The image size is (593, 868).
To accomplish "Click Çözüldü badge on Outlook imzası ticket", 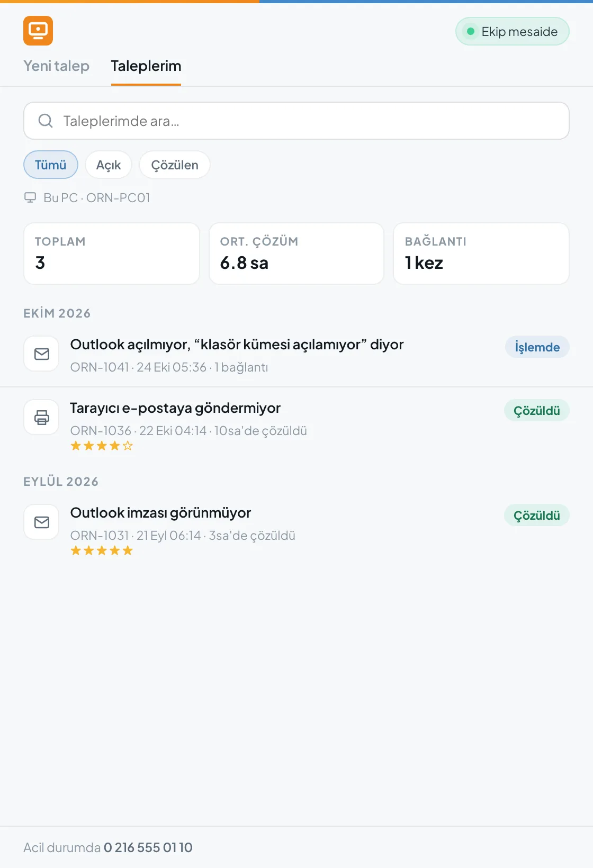I will 537,516.
